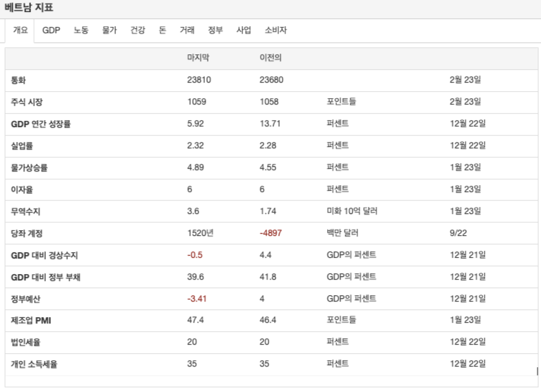
Task: Click the 베트남 지표 heading
Action: [x=29, y=8]
